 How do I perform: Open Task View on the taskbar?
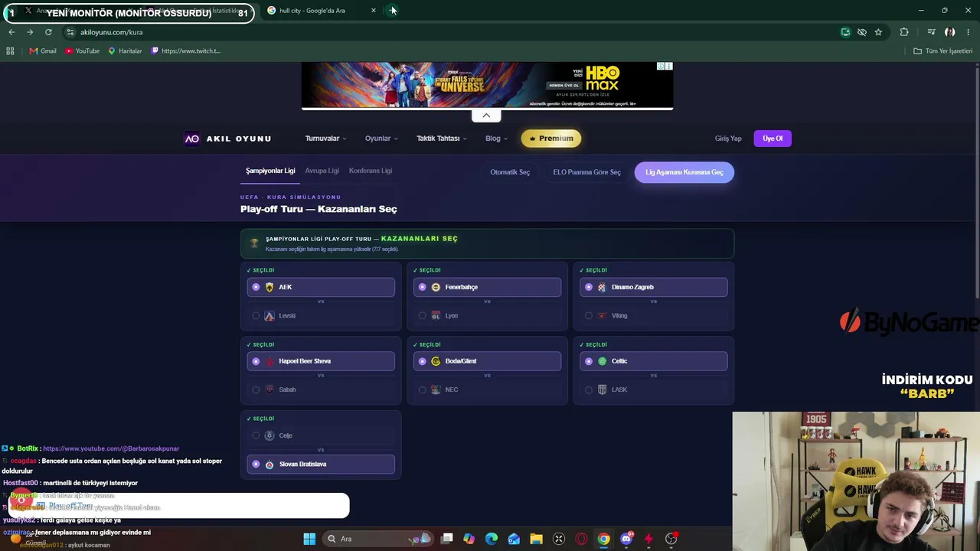point(447,539)
